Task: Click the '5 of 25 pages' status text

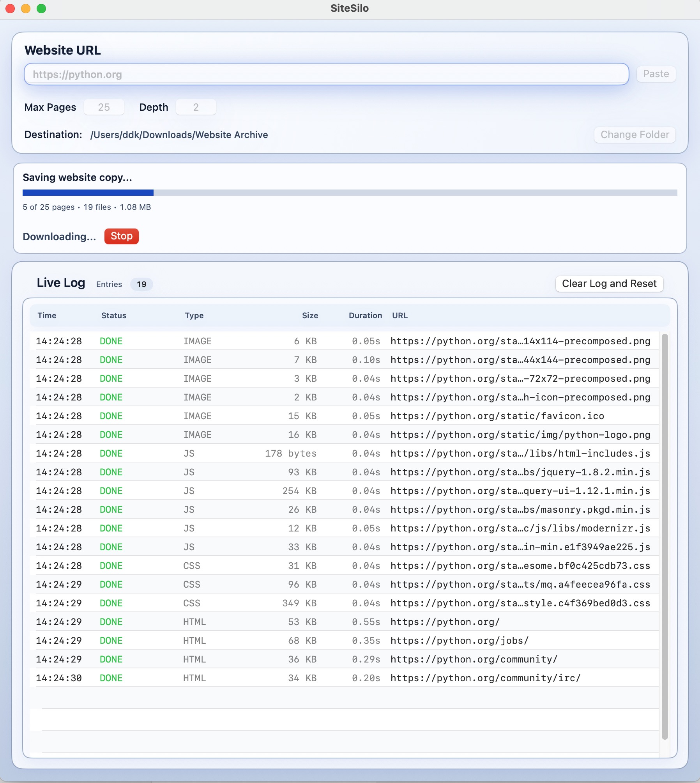Action: tap(49, 207)
